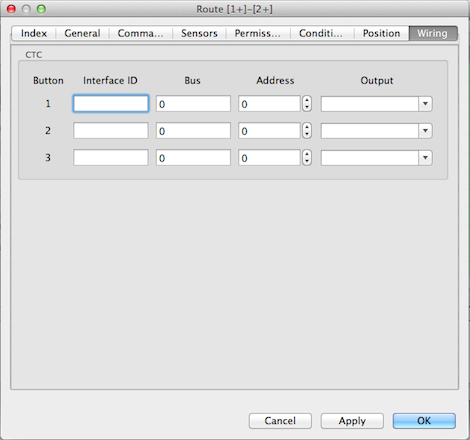
Task: Select the Address field for button 3
Action: pos(269,158)
